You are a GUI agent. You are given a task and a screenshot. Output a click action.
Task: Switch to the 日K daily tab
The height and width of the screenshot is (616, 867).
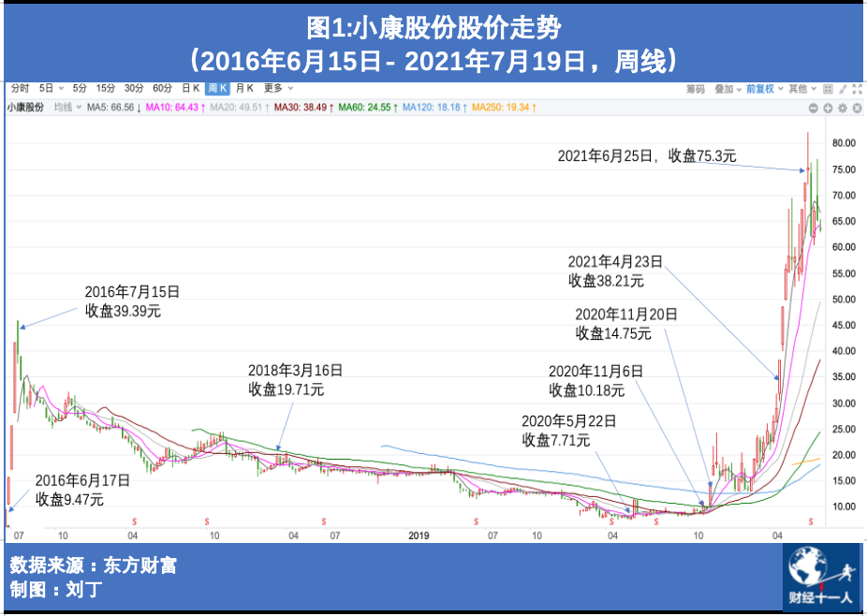pos(191,88)
